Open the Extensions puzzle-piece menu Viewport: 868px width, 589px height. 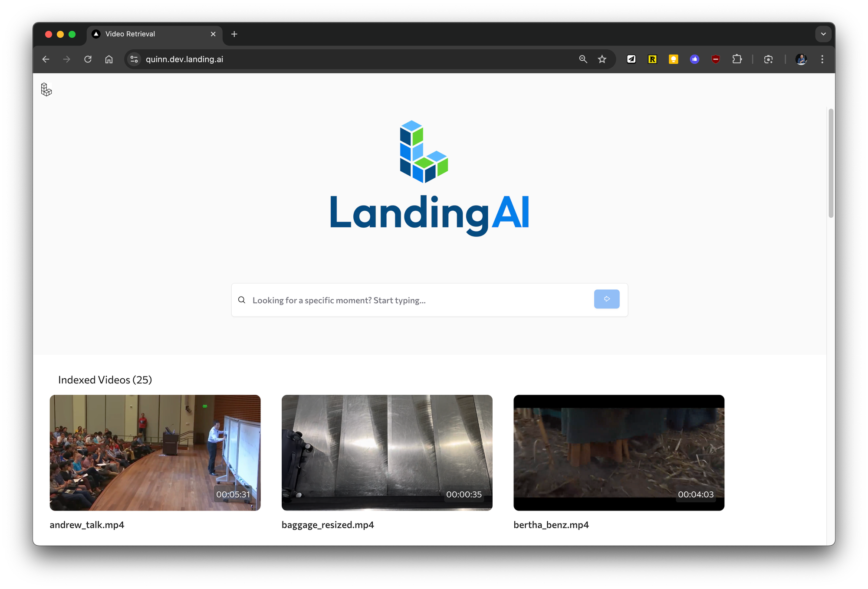click(737, 59)
